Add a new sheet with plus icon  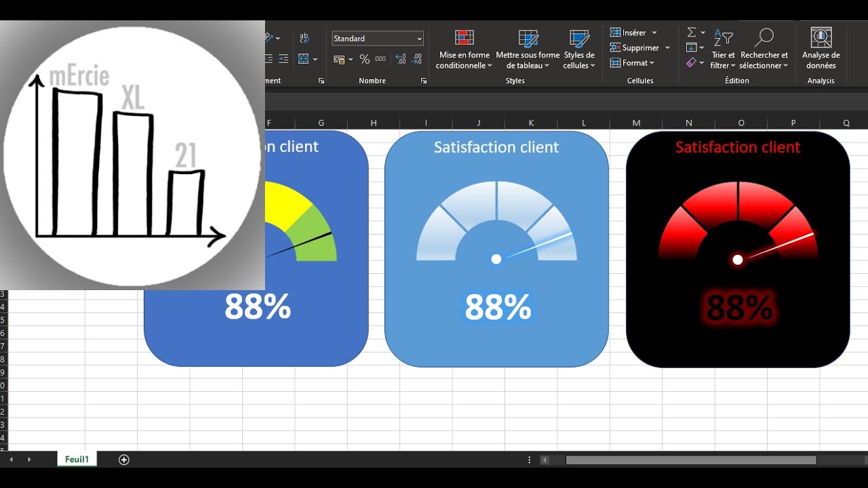tap(124, 460)
